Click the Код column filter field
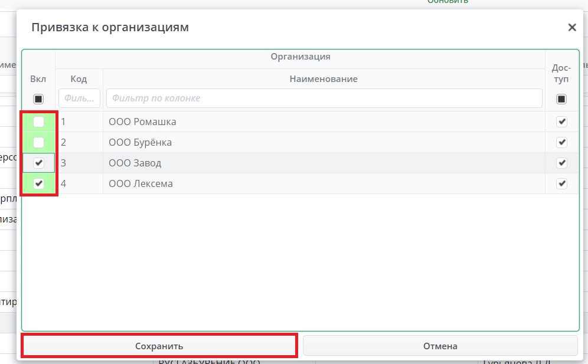 click(x=79, y=99)
